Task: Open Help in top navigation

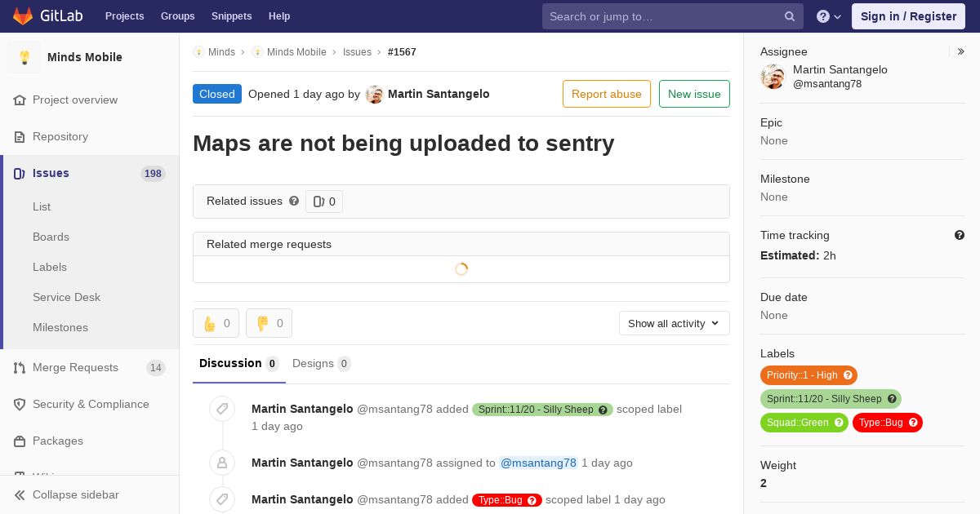Action: coord(279,16)
